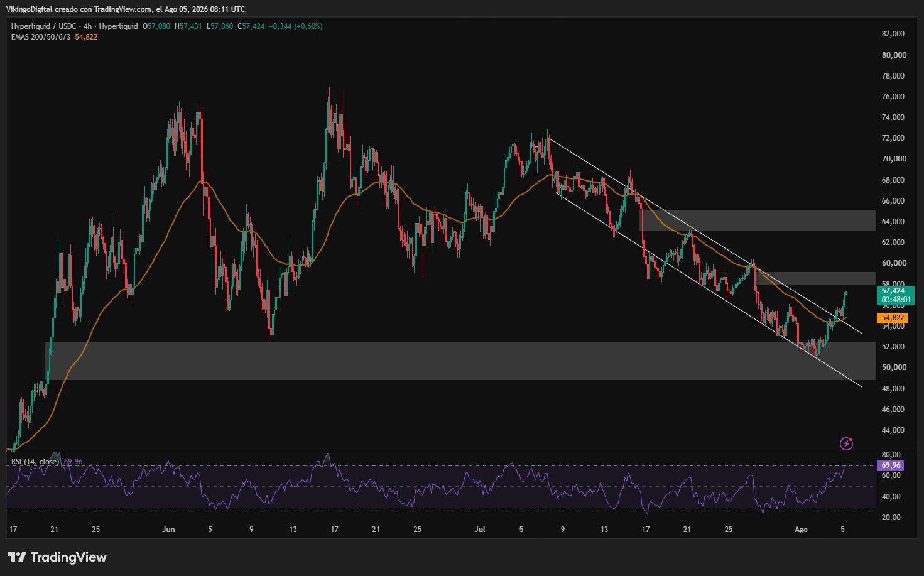Screen dimensions: 924x576
Task: Click the 62,000 price axis label
Action: [893, 242]
